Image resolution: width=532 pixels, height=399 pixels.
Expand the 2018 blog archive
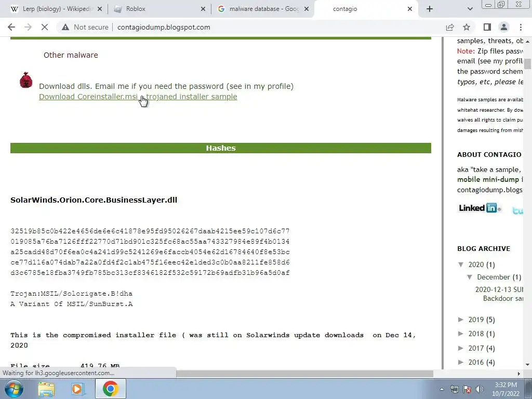pos(461,334)
